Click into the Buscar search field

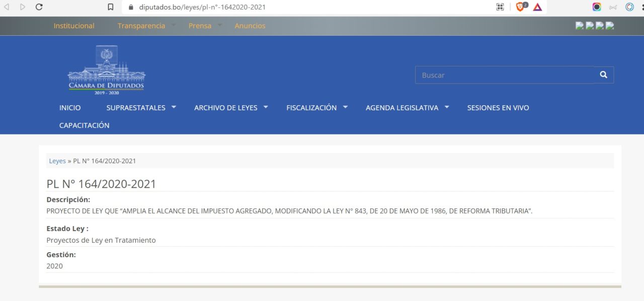(504, 75)
